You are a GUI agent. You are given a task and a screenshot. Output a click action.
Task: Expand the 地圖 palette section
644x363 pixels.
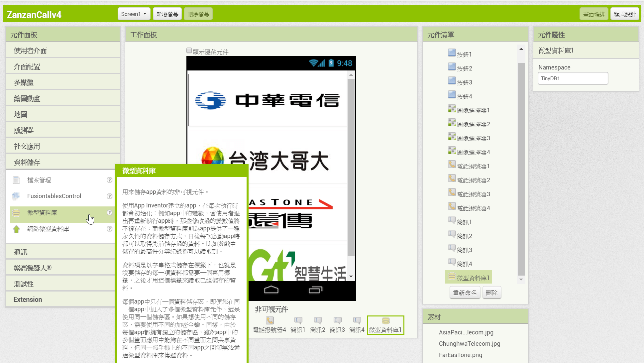(63, 114)
